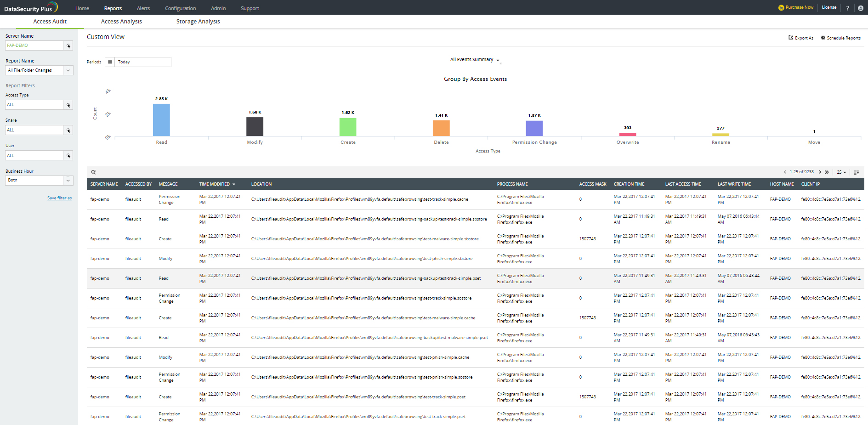
Task: Sort by the Host Name column header
Action: pyautogui.click(x=782, y=184)
